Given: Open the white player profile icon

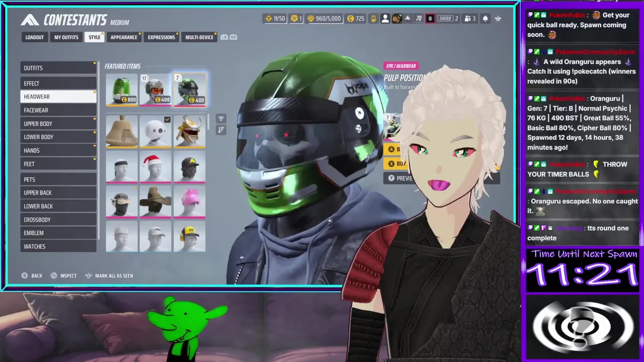Looking at the screenshot, I should (x=385, y=19).
